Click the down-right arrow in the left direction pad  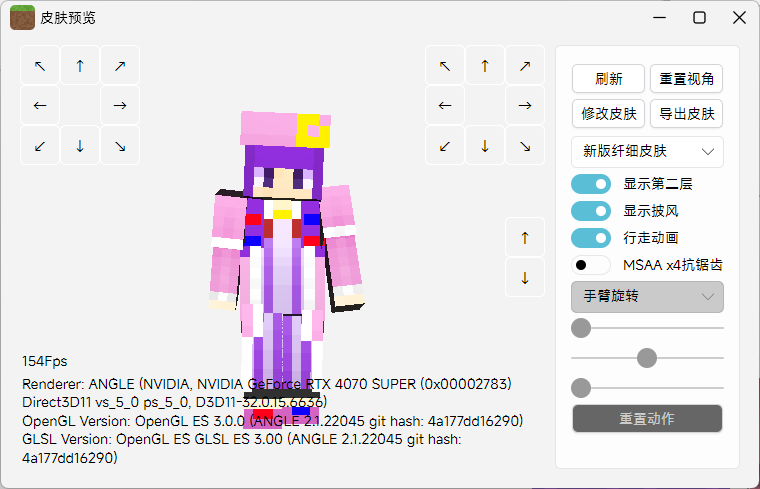[120, 146]
